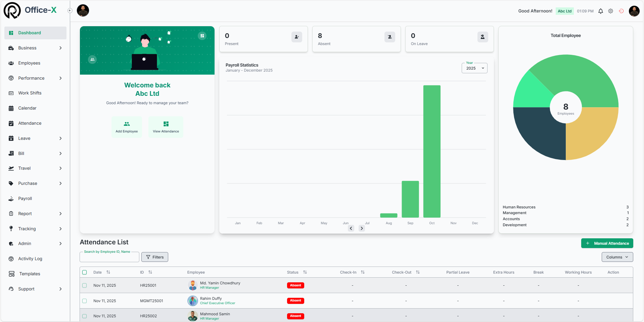Open the settings gear icon

pos(611,11)
